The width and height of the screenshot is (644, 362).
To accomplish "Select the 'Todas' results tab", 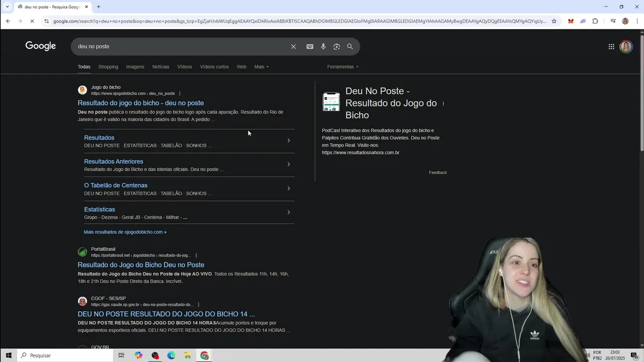I will coord(84,67).
